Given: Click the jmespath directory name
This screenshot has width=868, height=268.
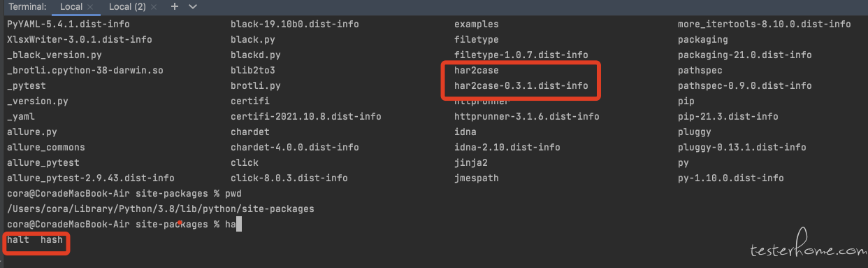Looking at the screenshot, I should click(x=476, y=178).
